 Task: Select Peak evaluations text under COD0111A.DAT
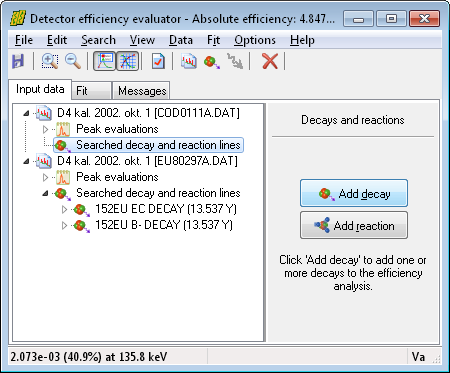click(117, 129)
